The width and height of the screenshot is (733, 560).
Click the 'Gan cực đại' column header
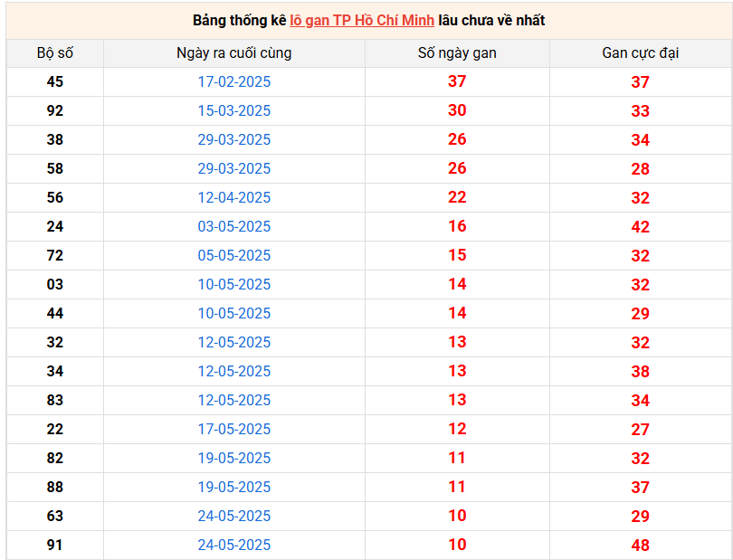point(640,52)
